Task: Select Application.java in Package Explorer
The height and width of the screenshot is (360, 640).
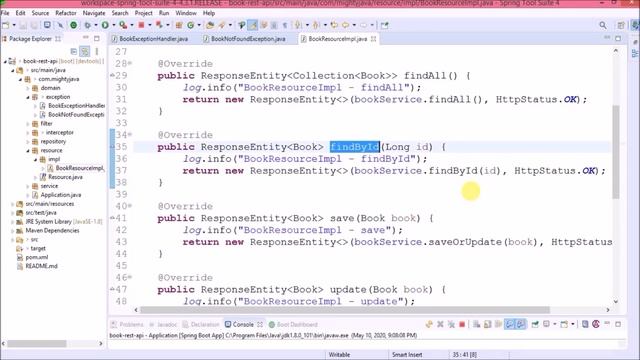Action: coord(60,195)
